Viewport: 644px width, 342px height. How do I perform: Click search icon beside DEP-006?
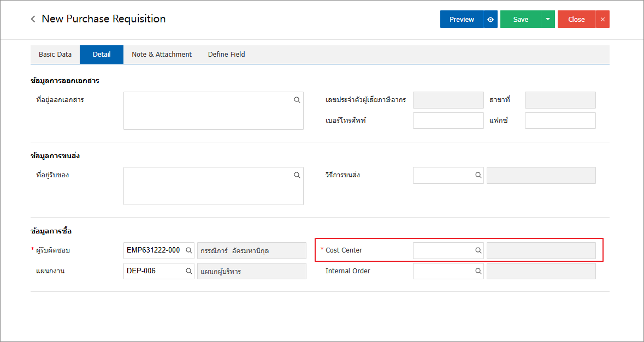point(188,271)
